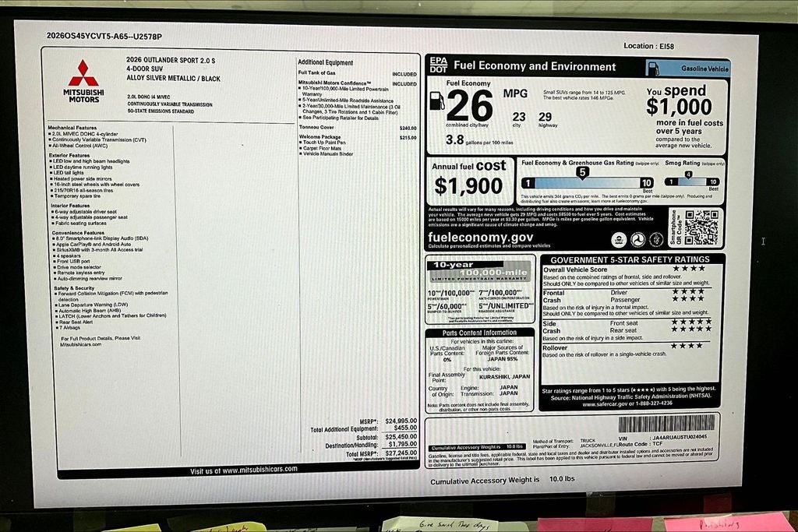Open Visit us at www.mitsubishicars.com footer link

pyautogui.click(x=244, y=470)
